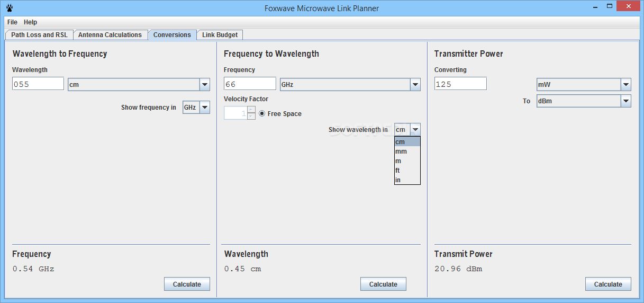Calculate wavelength in Frequency to Wavelength panel
Screen dimensions: 644x303
(383, 284)
